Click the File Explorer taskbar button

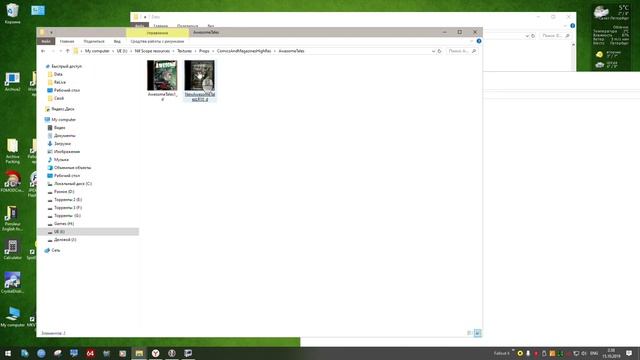139,353
